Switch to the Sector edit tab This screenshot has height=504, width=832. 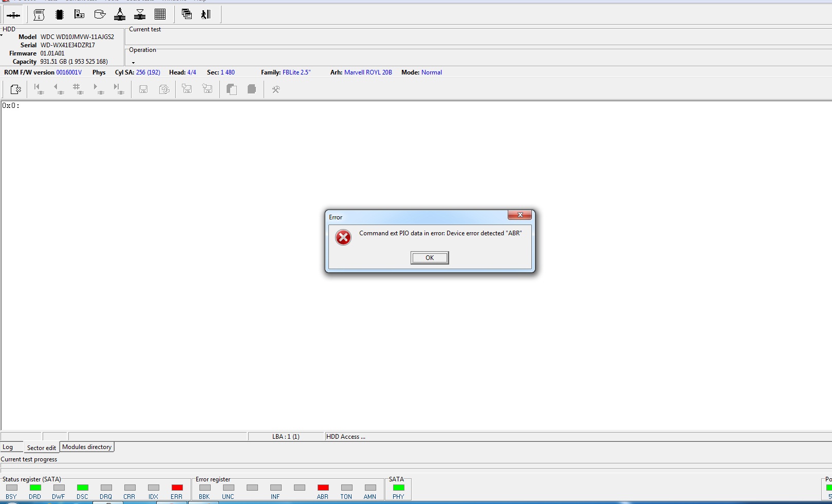point(41,447)
